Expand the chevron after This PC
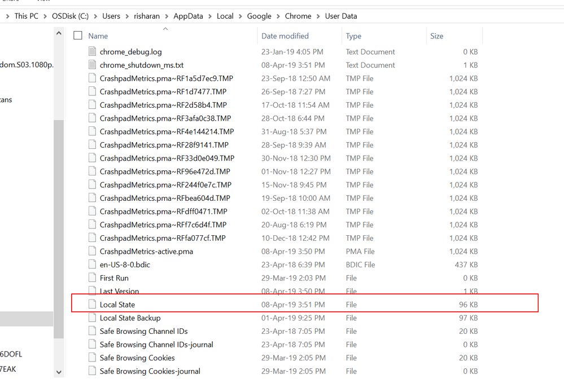Image resolution: width=564 pixels, height=392 pixels. [45, 16]
